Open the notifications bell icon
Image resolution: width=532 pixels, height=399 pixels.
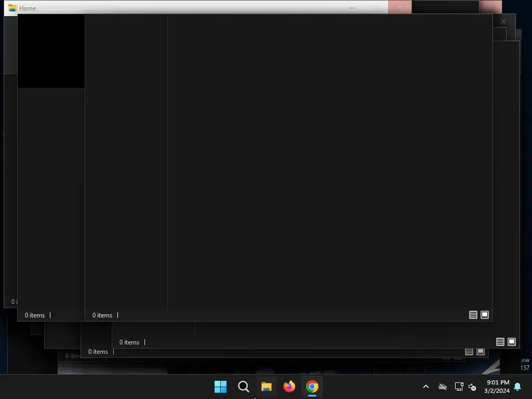point(517,387)
